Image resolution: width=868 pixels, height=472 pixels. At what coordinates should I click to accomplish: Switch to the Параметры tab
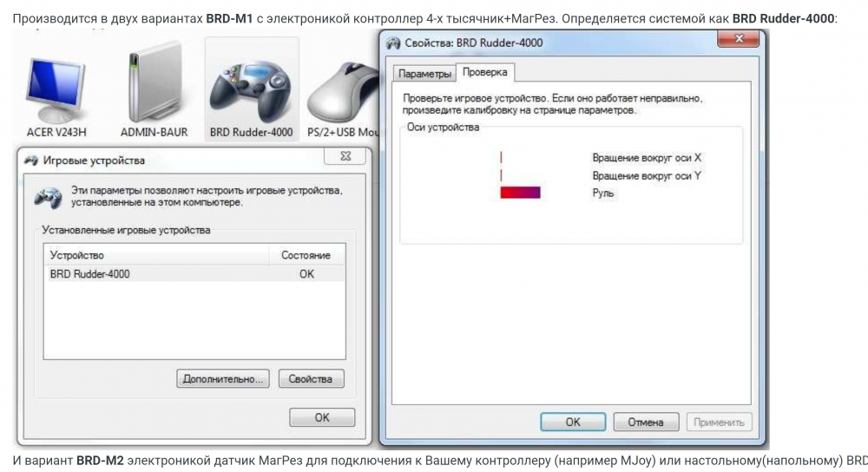[x=424, y=74]
